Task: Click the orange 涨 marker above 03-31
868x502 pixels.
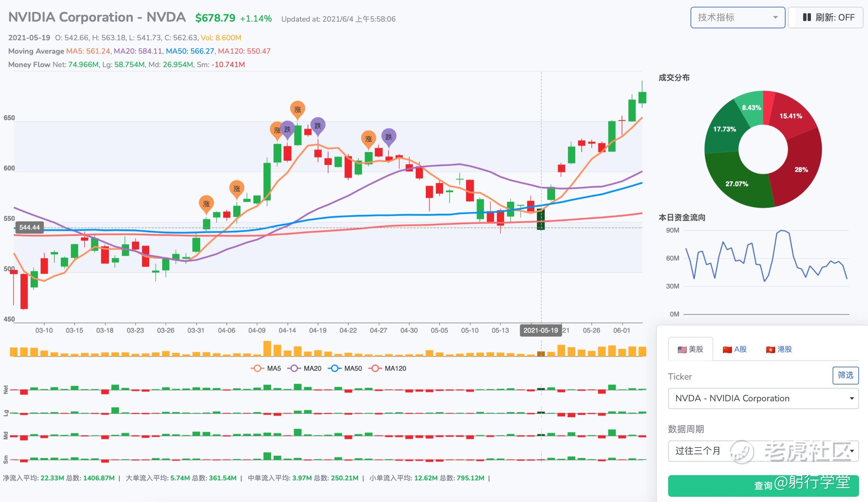Action: pyautogui.click(x=206, y=204)
